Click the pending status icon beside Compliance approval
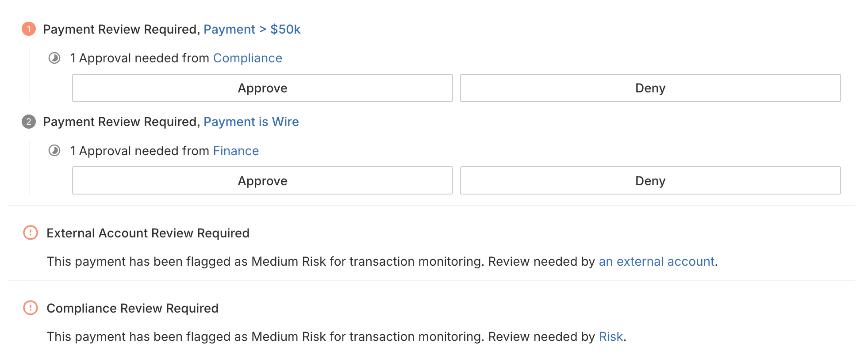The image size is (868, 359). pyautogui.click(x=54, y=58)
